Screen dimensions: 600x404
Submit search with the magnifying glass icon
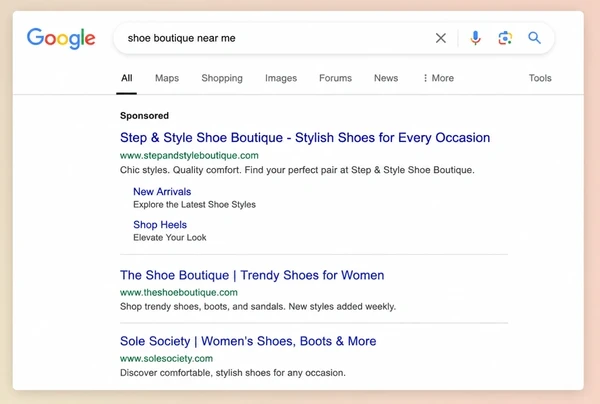[x=534, y=38]
